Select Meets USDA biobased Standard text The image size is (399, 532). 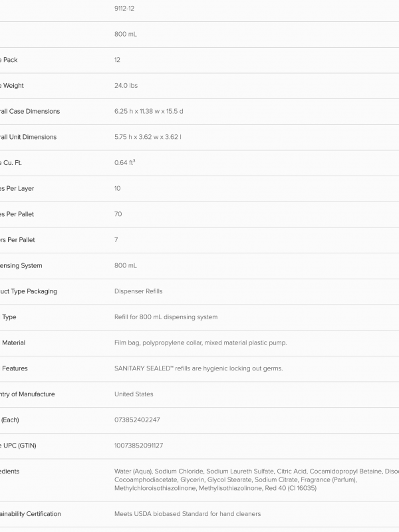[x=188, y=514]
